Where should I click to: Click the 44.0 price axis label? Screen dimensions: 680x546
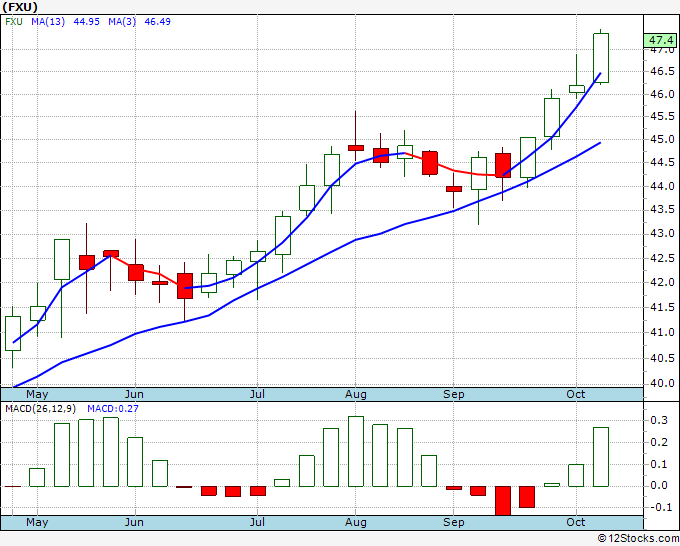[x=662, y=186]
